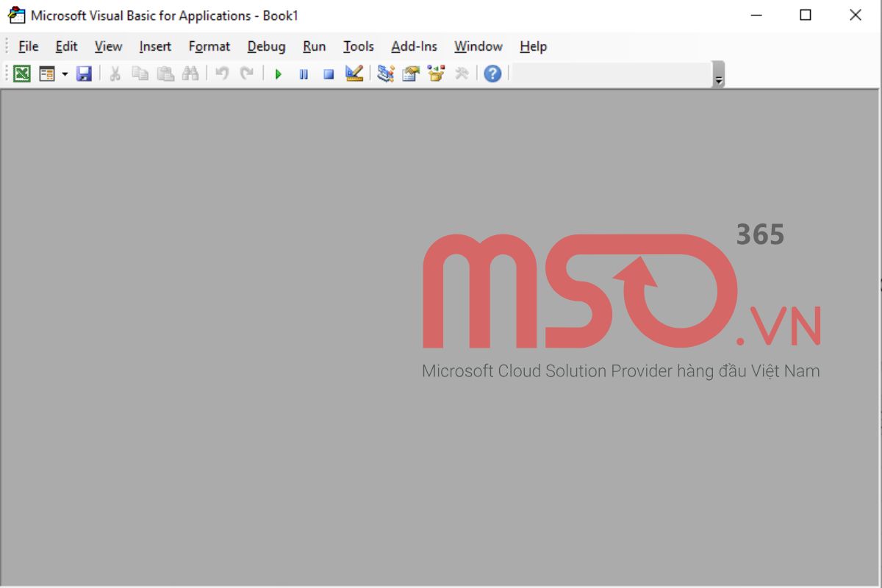Click the VBA app icon in title bar
Viewport: 882px width, 588px height.
(16, 15)
